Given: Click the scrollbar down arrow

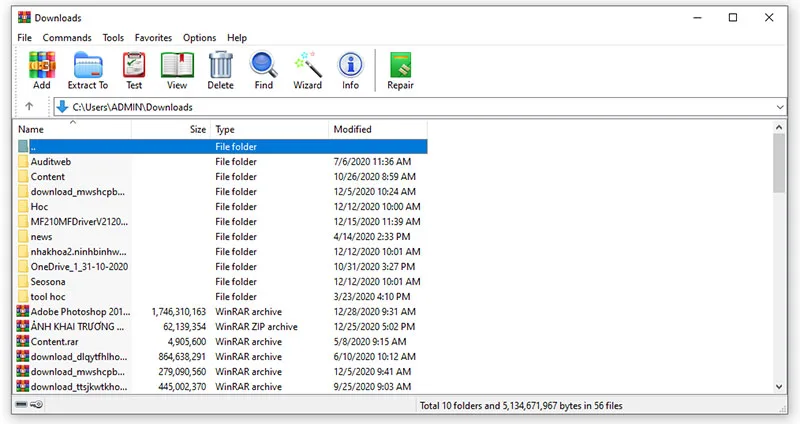Looking at the screenshot, I should pyautogui.click(x=779, y=387).
